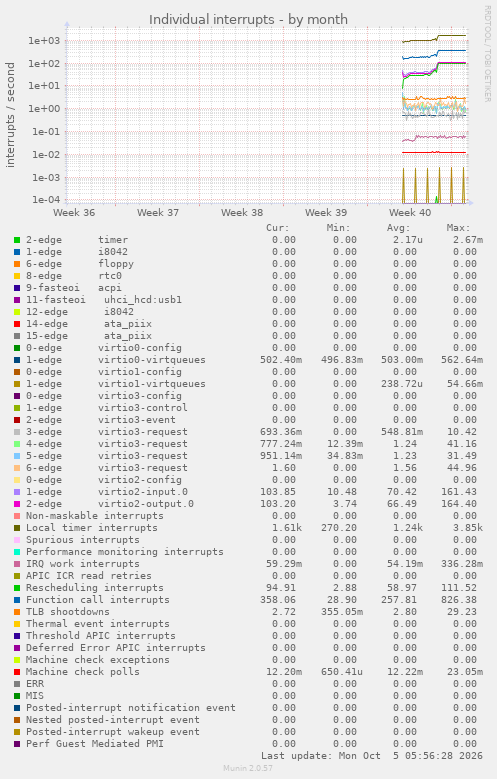Click the swatch for 3-edge virtio3-request
Image resolution: width=497 pixels, height=779 pixels.
pos(17,432)
